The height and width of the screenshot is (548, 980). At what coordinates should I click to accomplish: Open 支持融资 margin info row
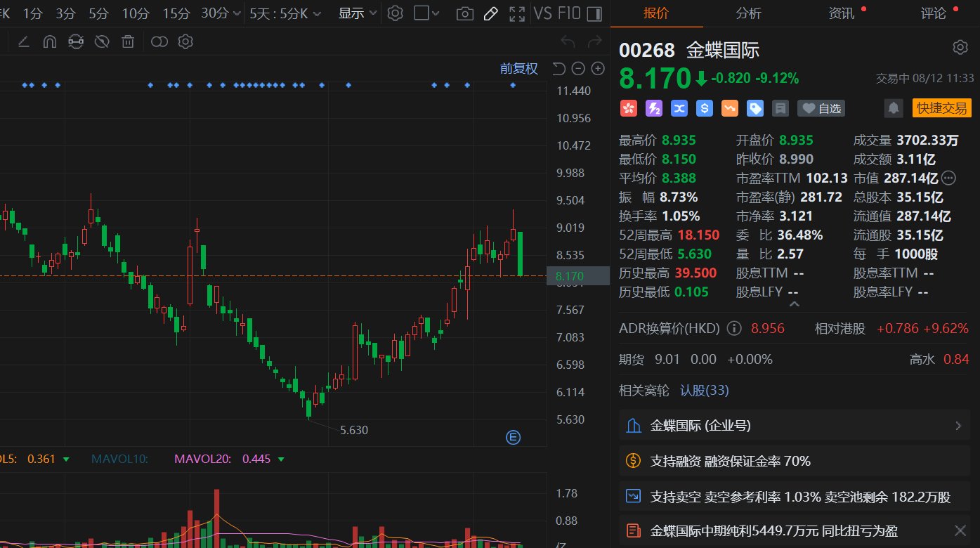(795, 462)
